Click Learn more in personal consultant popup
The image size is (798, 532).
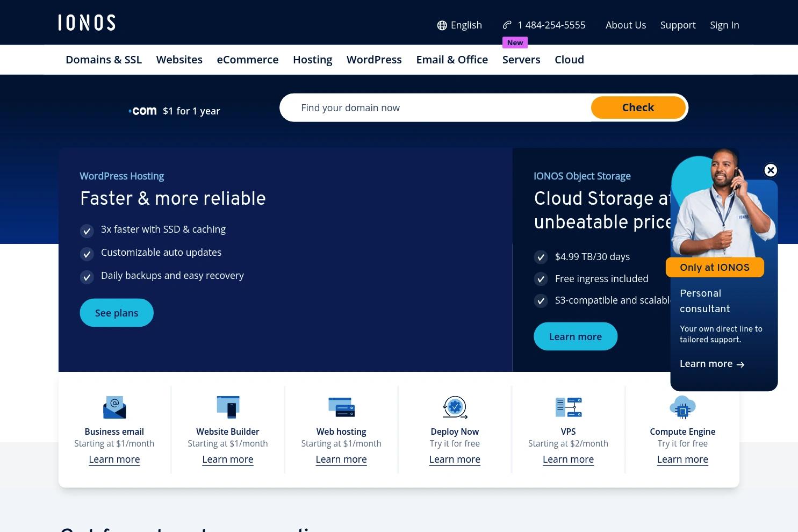pos(712,364)
